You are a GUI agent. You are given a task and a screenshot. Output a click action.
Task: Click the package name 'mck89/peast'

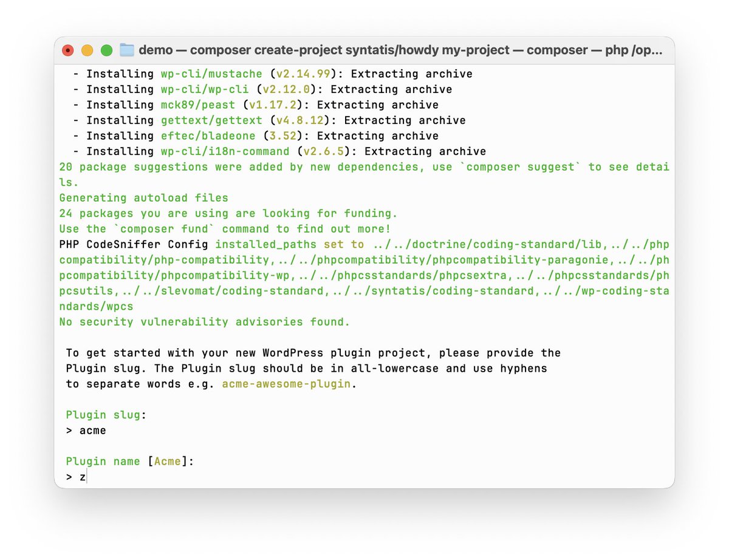click(198, 105)
